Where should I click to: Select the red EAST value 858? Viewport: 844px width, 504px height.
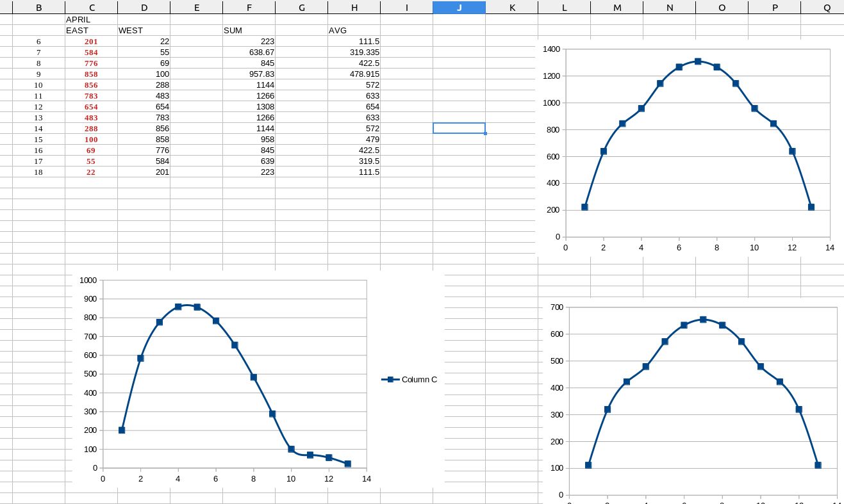pyautogui.click(x=92, y=74)
